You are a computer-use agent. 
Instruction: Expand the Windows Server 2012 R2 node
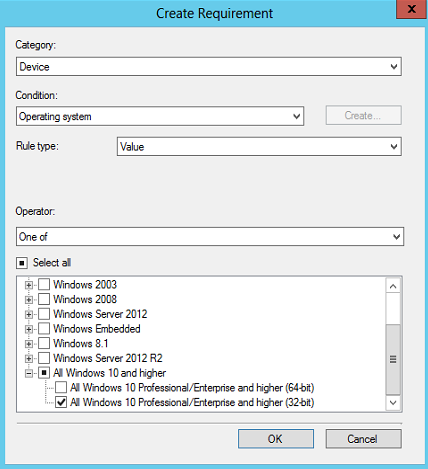29,359
